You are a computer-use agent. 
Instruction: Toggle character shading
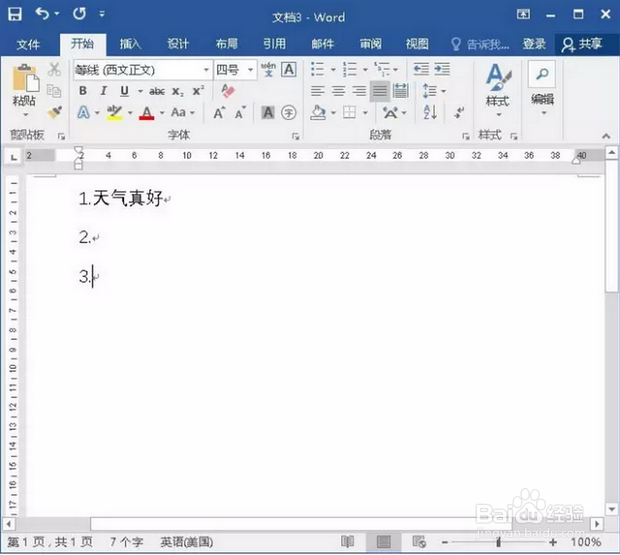click(268, 113)
